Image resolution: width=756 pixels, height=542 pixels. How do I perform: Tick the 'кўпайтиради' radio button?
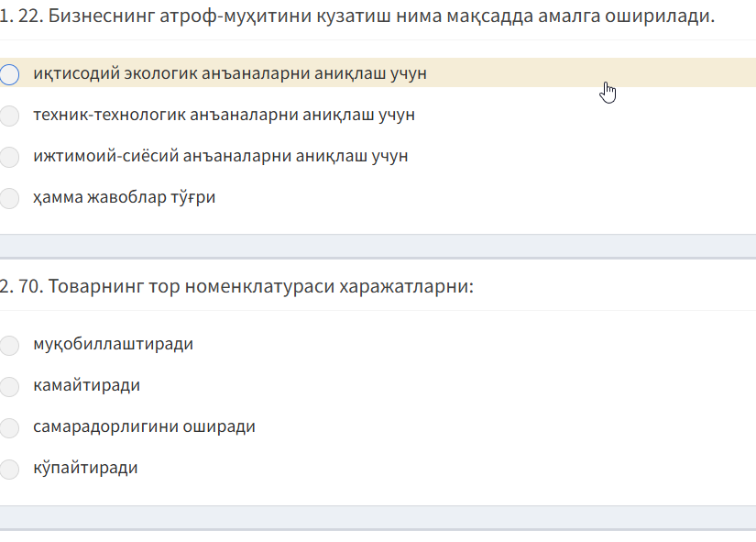[9, 469]
